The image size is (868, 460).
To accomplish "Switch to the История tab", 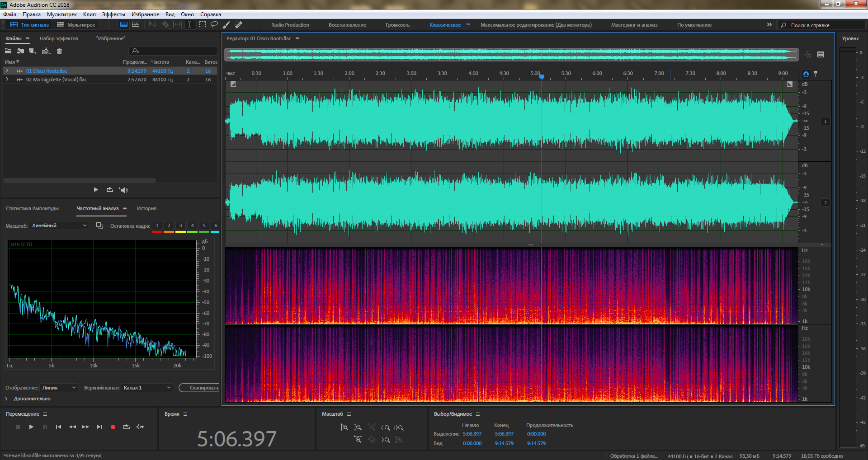I will [x=146, y=208].
